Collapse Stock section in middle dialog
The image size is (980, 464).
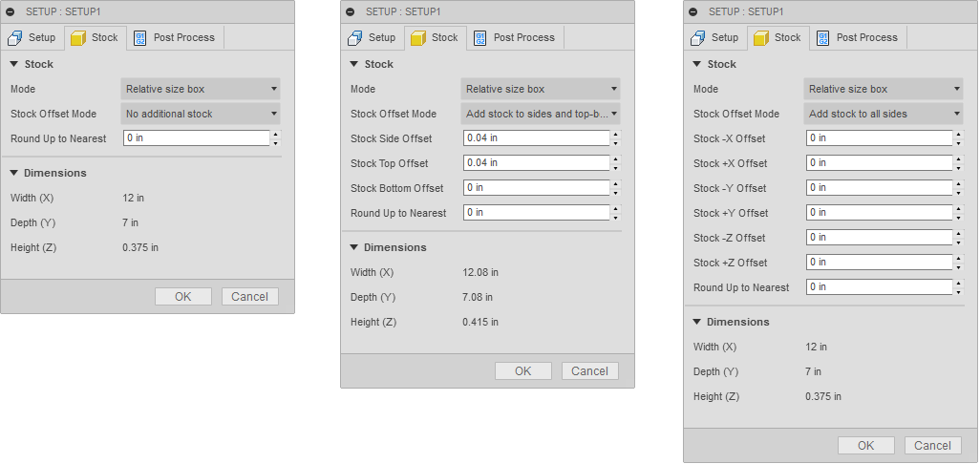tap(354, 64)
